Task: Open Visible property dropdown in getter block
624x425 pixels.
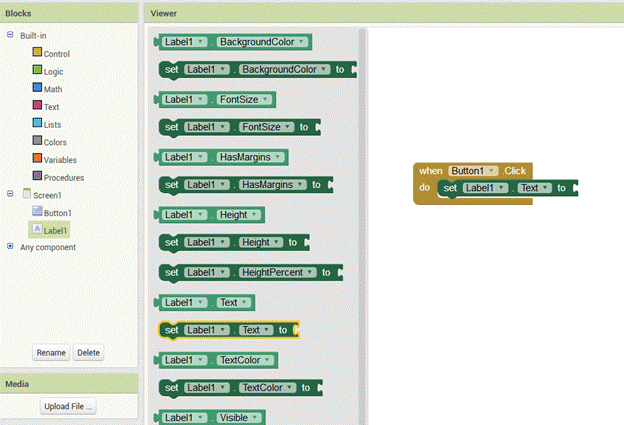Action: (x=255, y=418)
